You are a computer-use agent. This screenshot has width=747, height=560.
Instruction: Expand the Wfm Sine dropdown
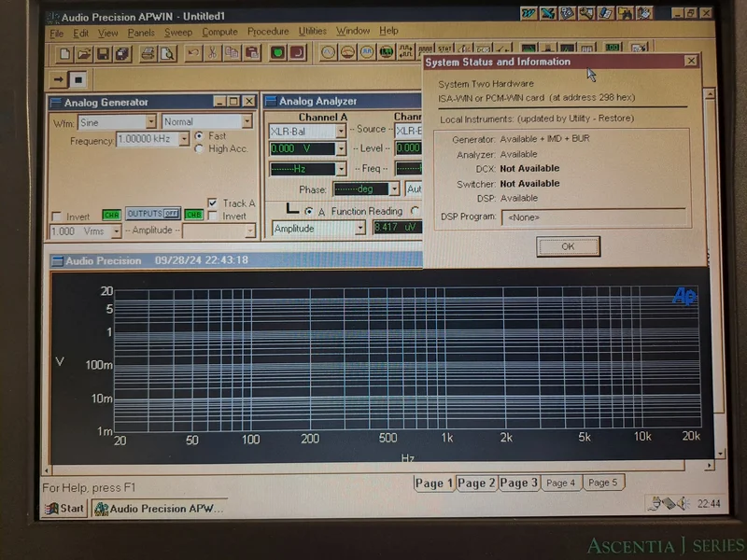point(150,122)
